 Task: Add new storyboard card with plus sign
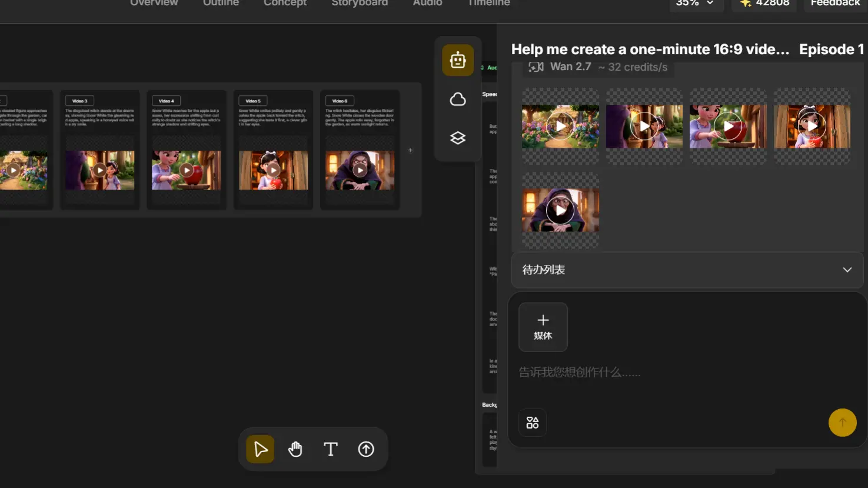click(410, 150)
